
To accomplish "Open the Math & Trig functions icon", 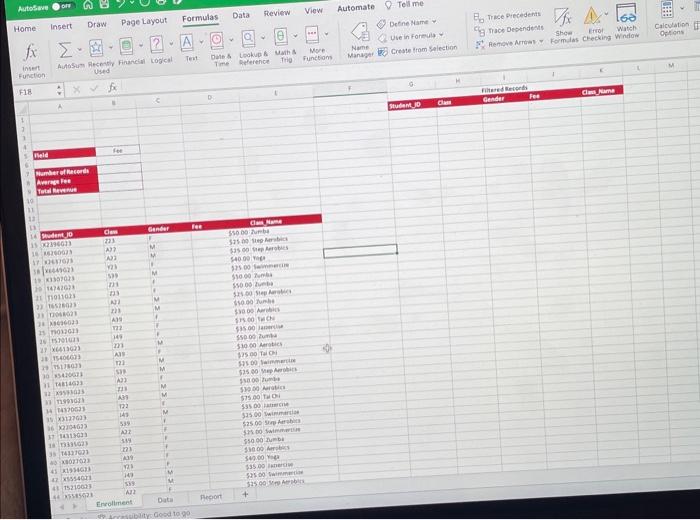I will tap(280, 37).
